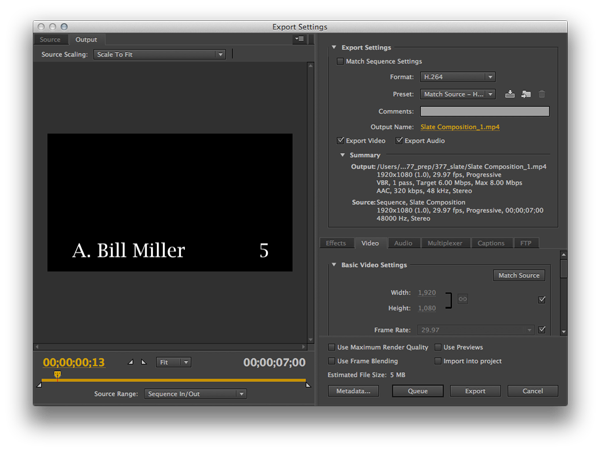Open the Format H.264 dropdown
The image size is (600, 451).
click(x=458, y=77)
